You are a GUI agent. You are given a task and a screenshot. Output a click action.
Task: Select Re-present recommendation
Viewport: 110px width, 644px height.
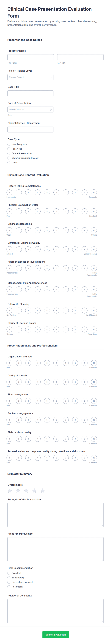(x=9, y=587)
